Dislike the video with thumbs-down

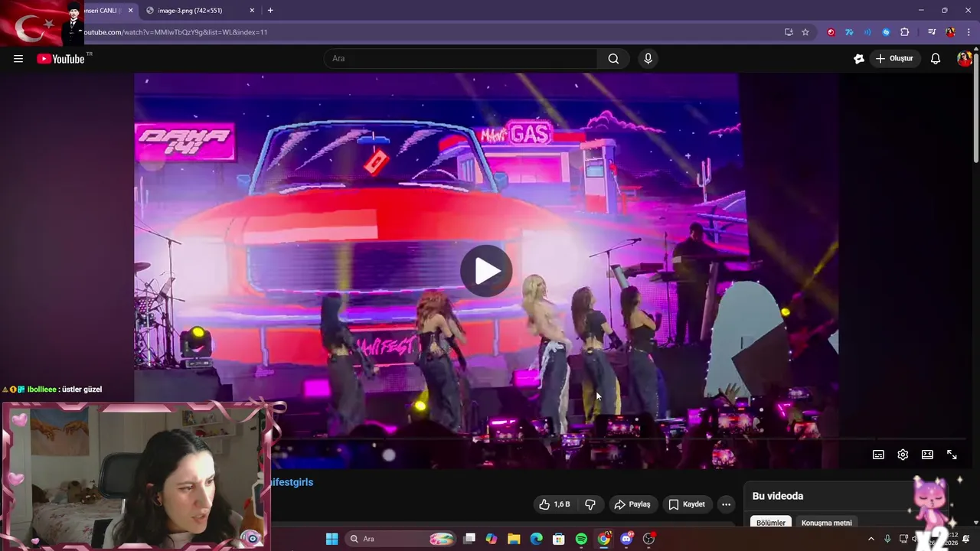click(590, 504)
